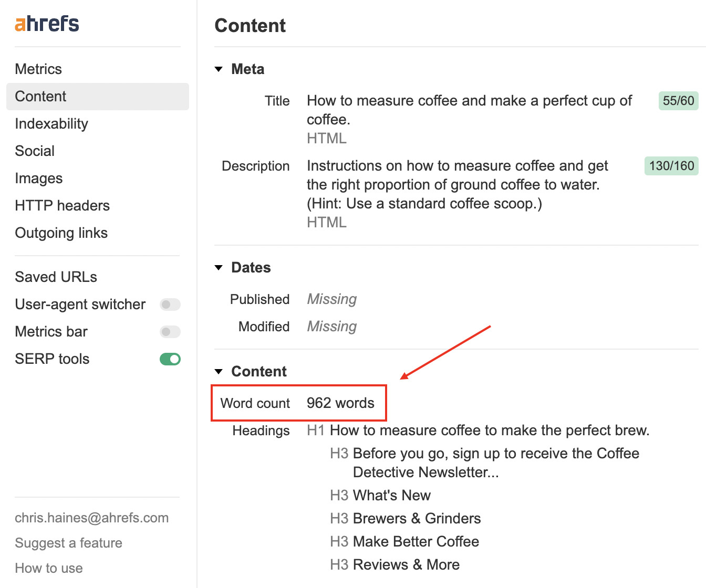The image size is (706, 588).
Task: Collapse the Dates section
Action: click(x=219, y=268)
